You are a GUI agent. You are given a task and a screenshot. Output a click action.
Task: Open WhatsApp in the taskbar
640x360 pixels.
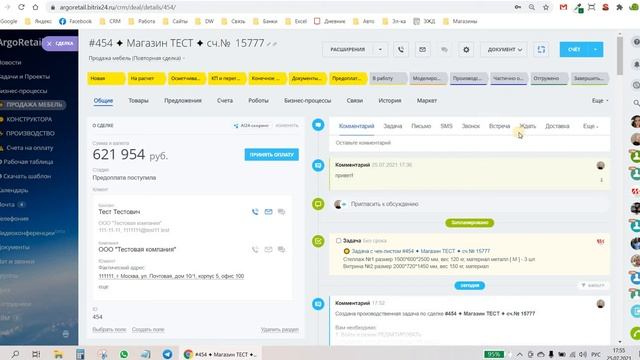124,354
